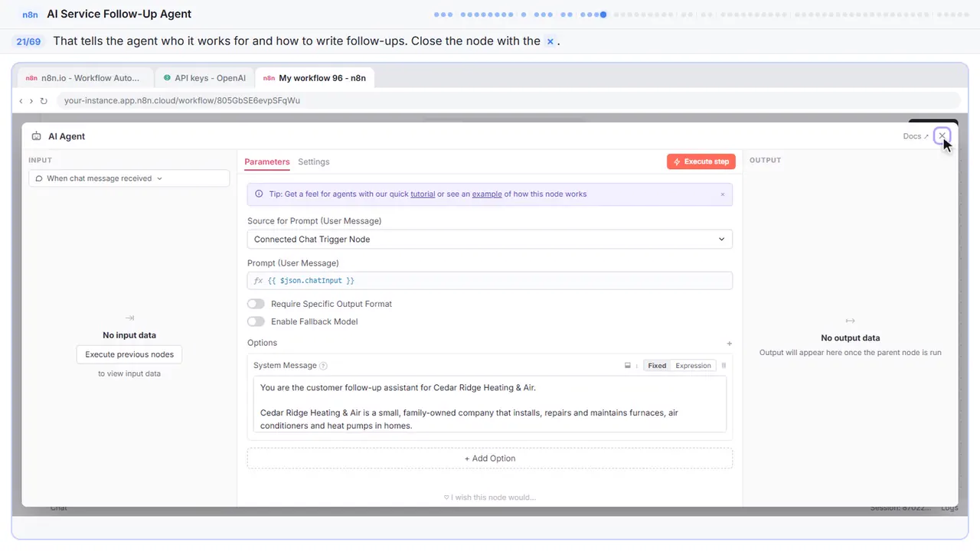
Task: Click the info icon in the tip banner
Action: [258, 194]
